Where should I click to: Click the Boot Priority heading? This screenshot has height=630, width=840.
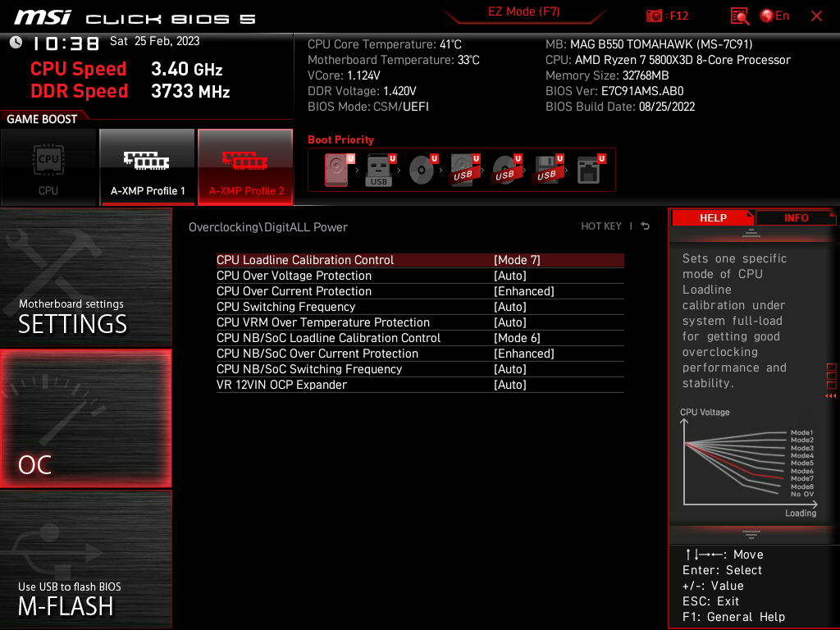[340, 139]
